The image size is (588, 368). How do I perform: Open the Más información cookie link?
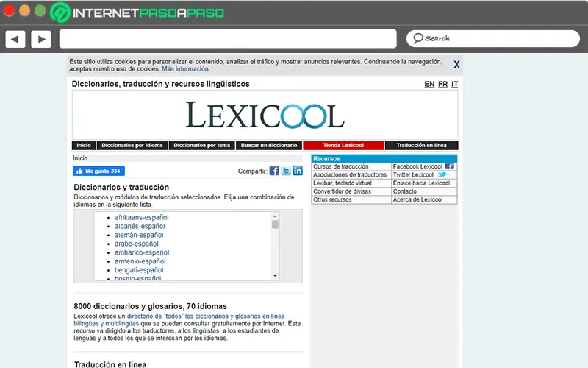(186, 69)
